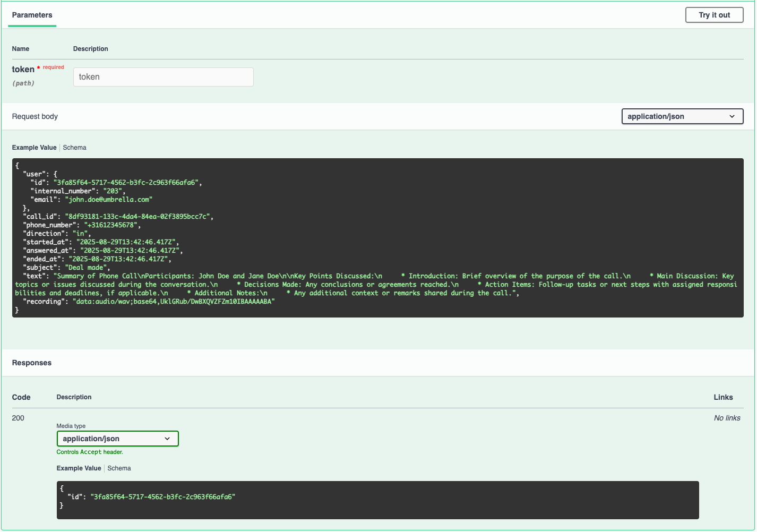Viewport: 757px width, 532px height.
Task: Click the response example JSON block
Action: (x=377, y=500)
